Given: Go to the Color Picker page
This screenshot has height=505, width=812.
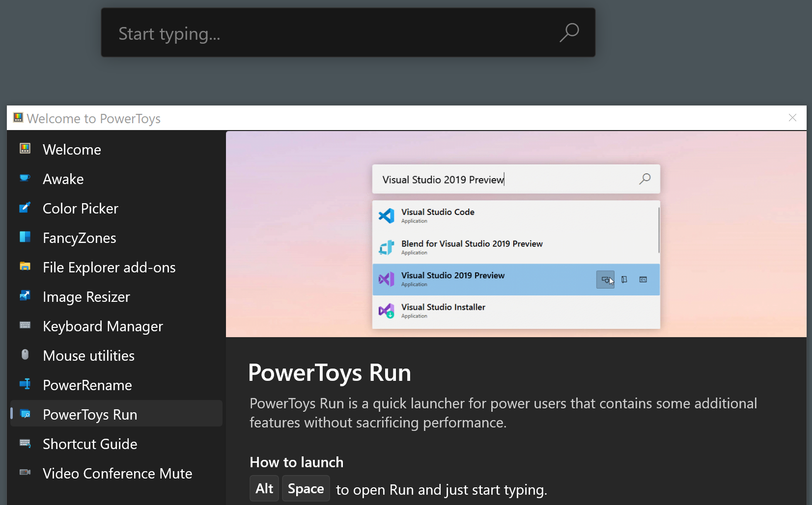Looking at the screenshot, I should point(116,208).
